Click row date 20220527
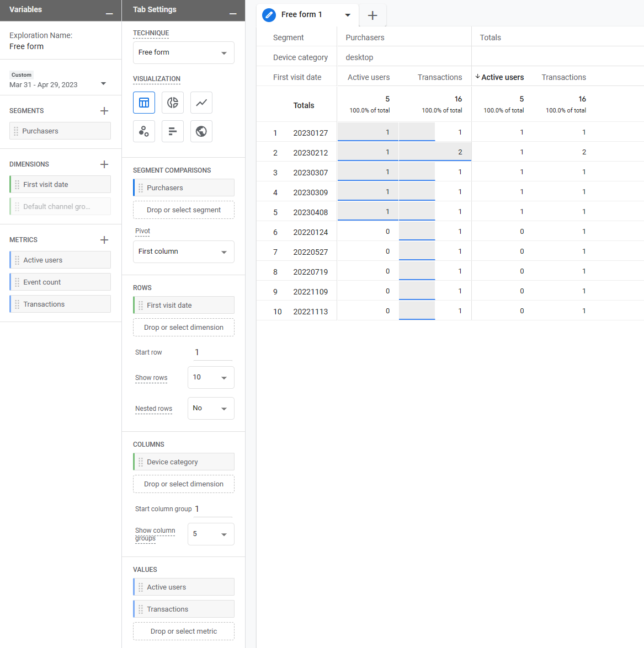Image resolution: width=644 pixels, height=648 pixels. [x=310, y=252]
